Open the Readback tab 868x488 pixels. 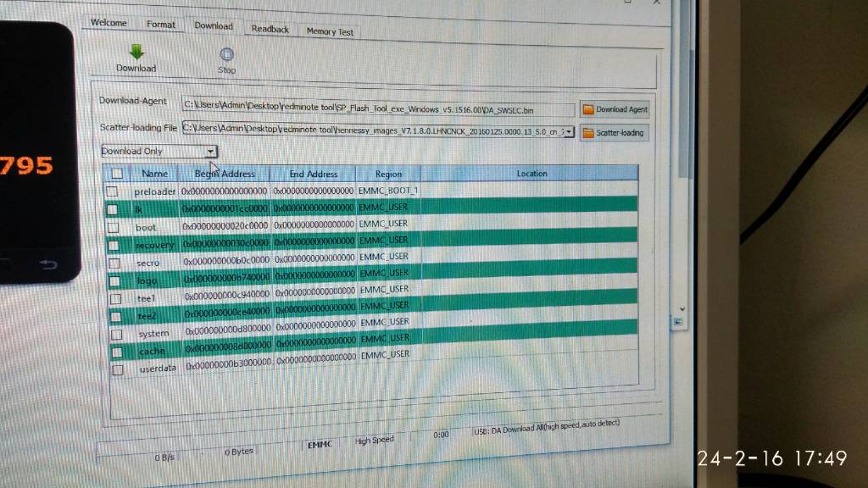pos(270,30)
